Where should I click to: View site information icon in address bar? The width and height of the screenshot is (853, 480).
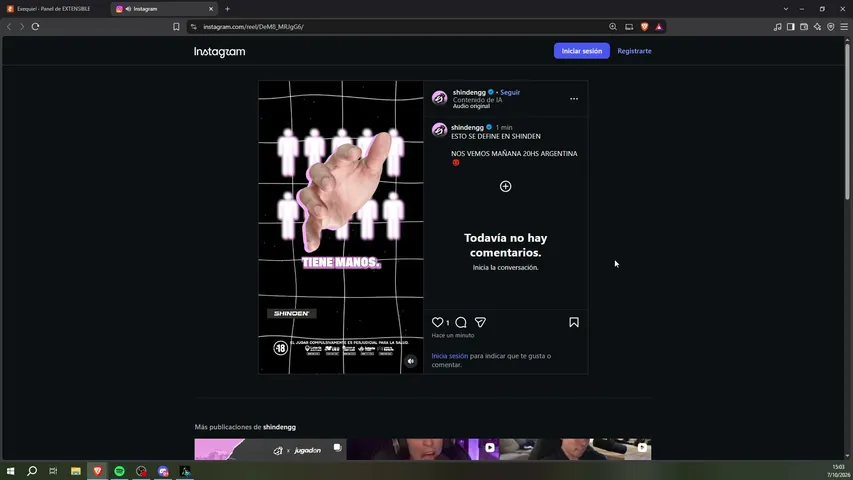click(194, 26)
